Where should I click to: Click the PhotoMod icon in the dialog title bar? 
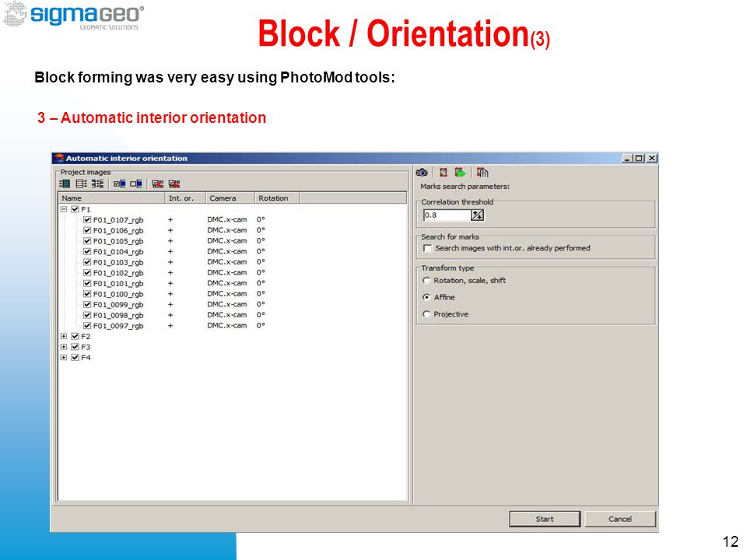pyautogui.click(x=59, y=158)
